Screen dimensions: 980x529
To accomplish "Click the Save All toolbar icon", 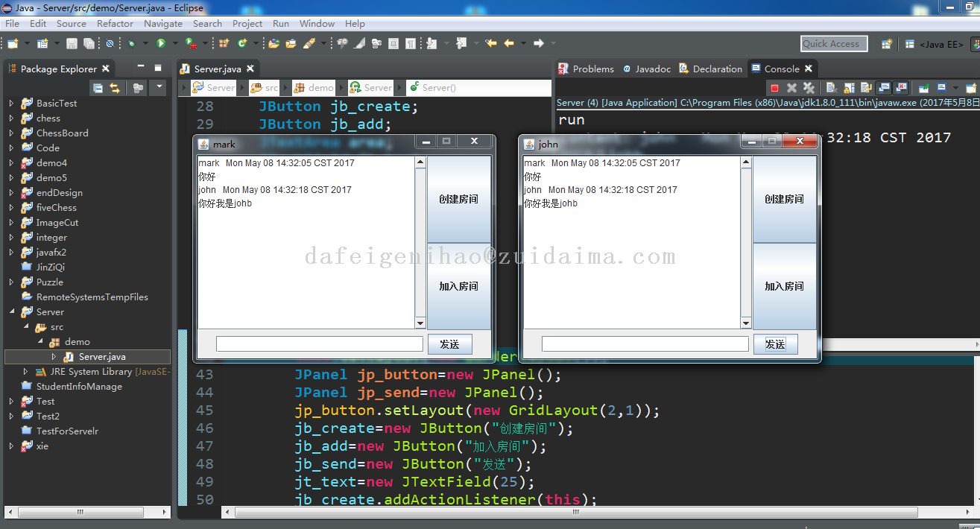I will point(89,43).
